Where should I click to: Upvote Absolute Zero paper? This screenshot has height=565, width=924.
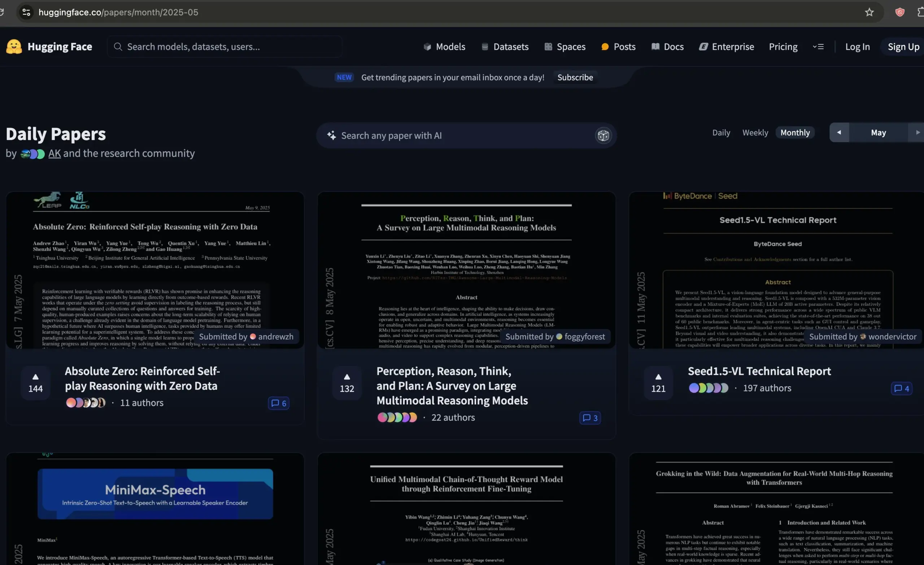coord(35,383)
